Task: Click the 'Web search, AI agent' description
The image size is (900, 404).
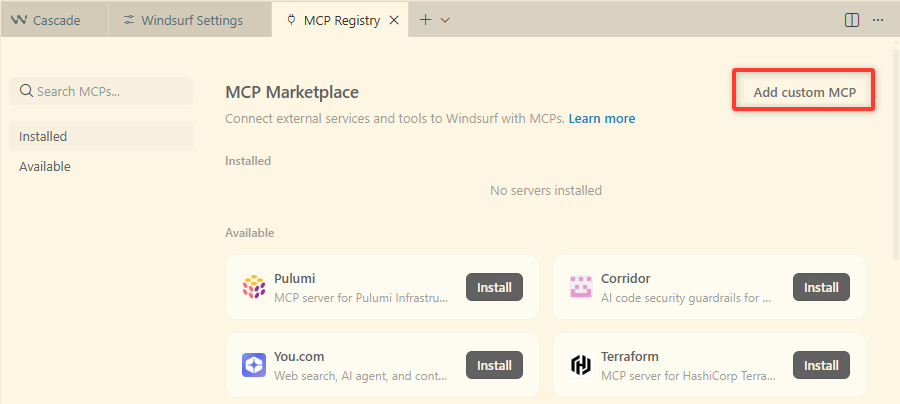Action: click(x=361, y=376)
